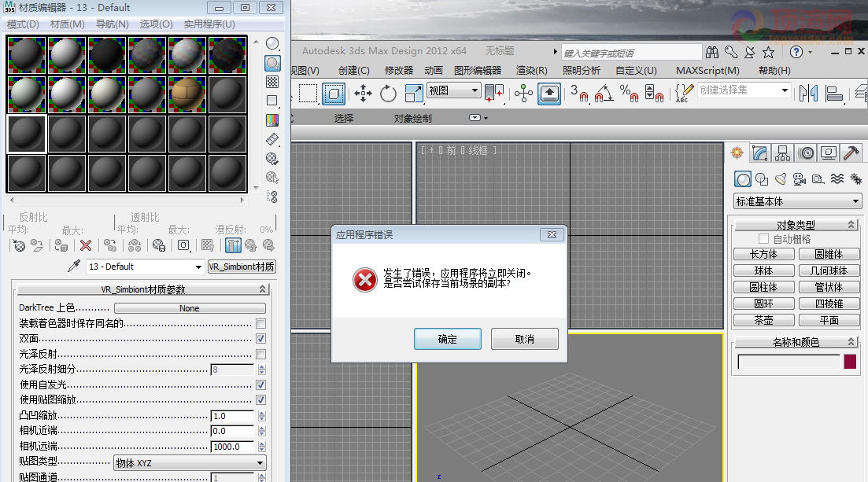Open the MAXScript(M) menu
This screenshot has width=868, height=482.
(707, 70)
